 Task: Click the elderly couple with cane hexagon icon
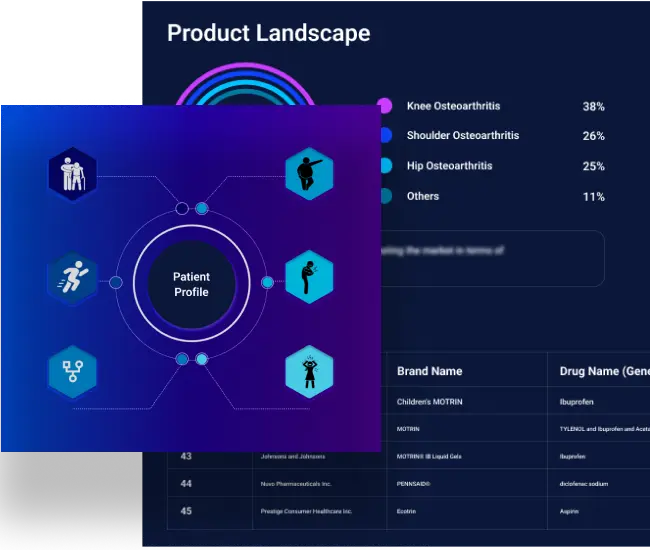coord(72,174)
